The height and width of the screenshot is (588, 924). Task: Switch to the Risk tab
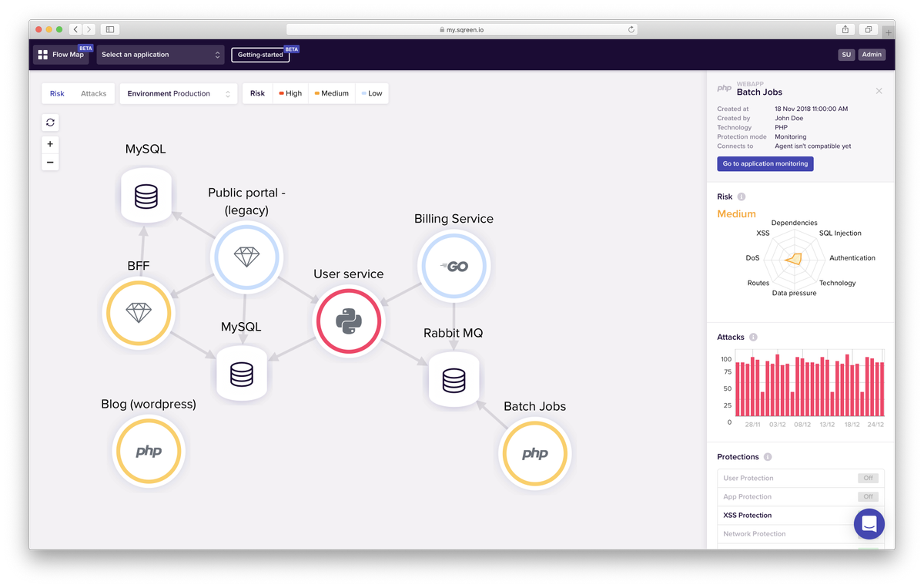[x=57, y=93]
